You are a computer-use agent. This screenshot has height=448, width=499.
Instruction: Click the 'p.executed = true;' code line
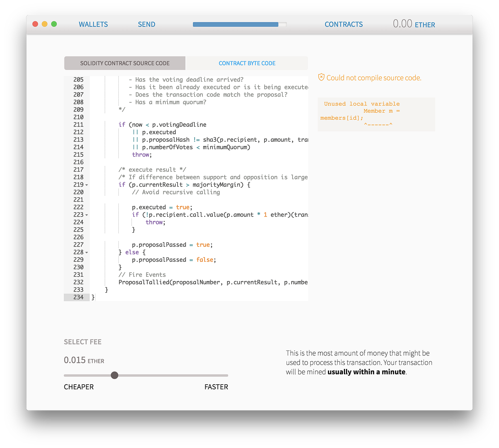click(162, 207)
